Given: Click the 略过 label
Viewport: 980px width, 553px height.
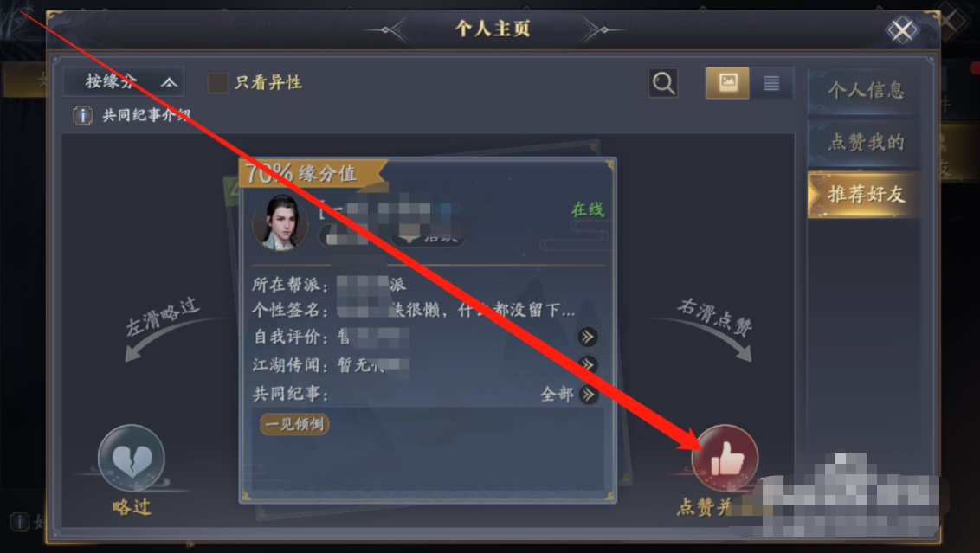Looking at the screenshot, I should point(132,507).
